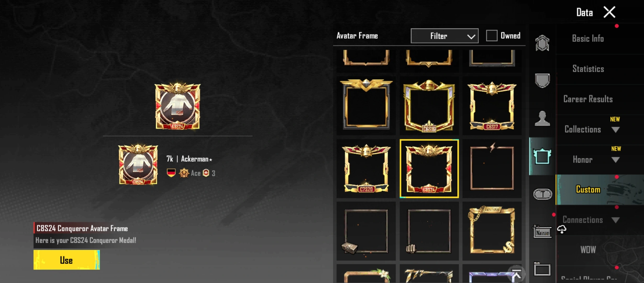
Task: Open the Career Results page
Action: (x=588, y=99)
